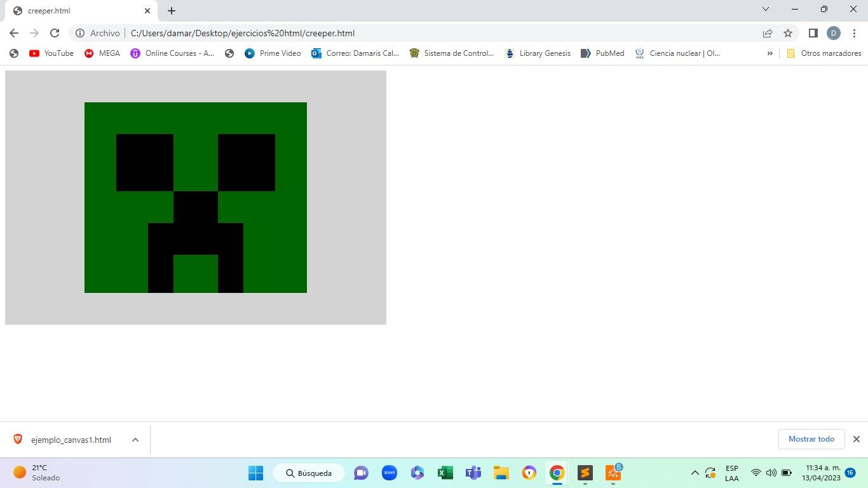868x488 pixels.
Task: Open site information for Archivo
Action: (98, 33)
